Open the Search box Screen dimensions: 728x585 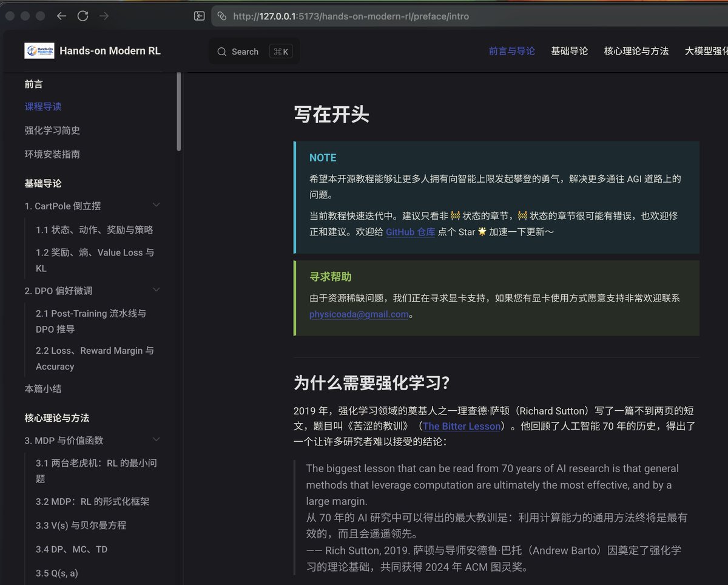pyautogui.click(x=255, y=52)
